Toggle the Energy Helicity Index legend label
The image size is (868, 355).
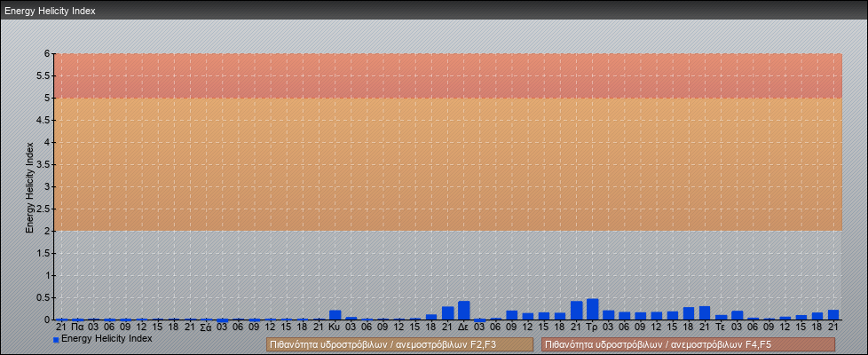(107, 338)
